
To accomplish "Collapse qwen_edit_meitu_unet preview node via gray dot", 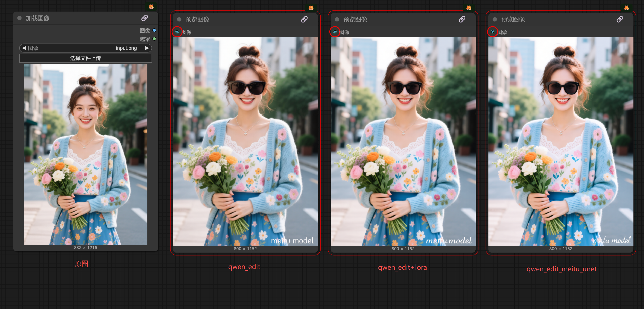I will (x=494, y=19).
